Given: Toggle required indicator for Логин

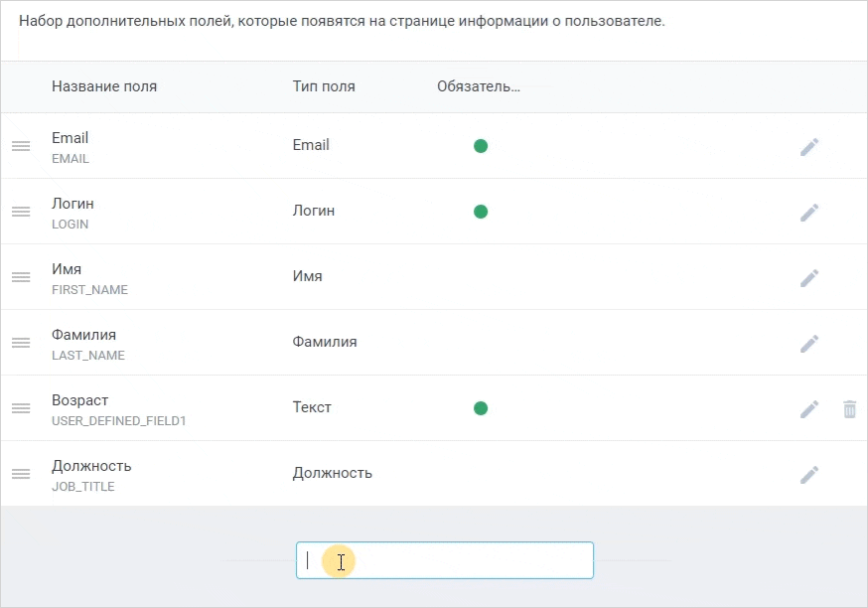Looking at the screenshot, I should pyautogui.click(x=481, y=212).
